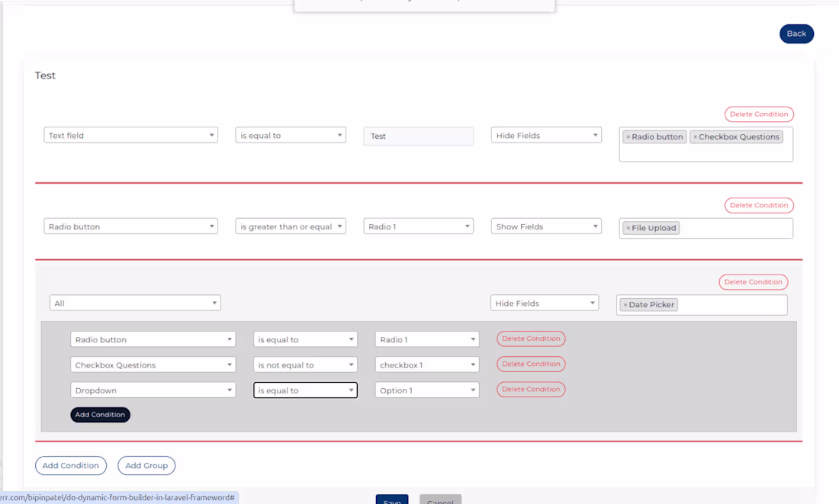The width and height of the screenshot is (839, 504).
Task: Remove the Checkbox Questions tag
Action: click(695, 137)
